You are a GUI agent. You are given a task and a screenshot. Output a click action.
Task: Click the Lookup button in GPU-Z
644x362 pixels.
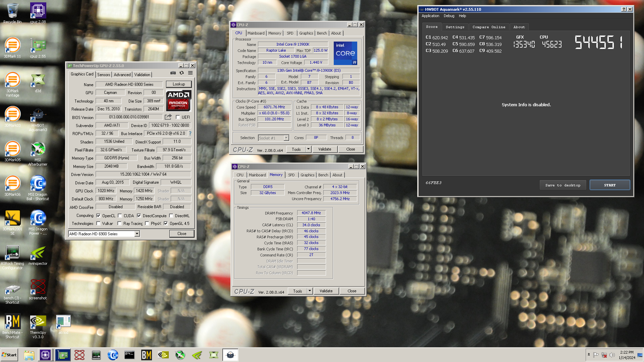(x=179, y=84)
